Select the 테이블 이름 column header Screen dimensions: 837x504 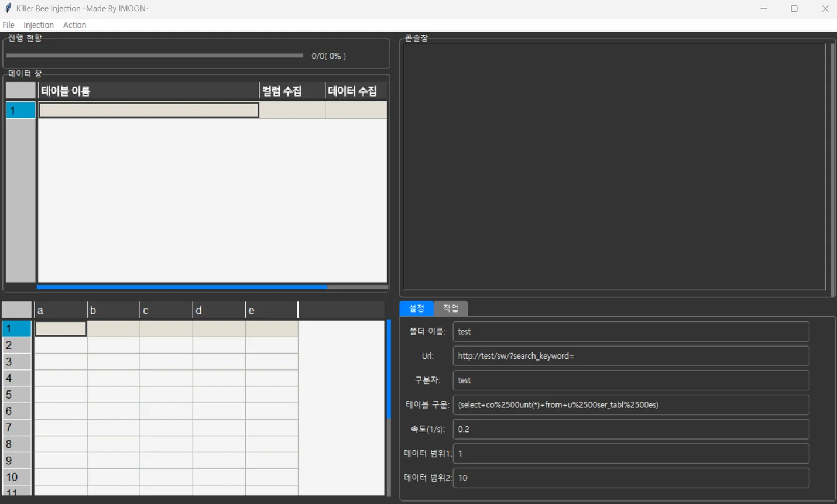(149, 91)
